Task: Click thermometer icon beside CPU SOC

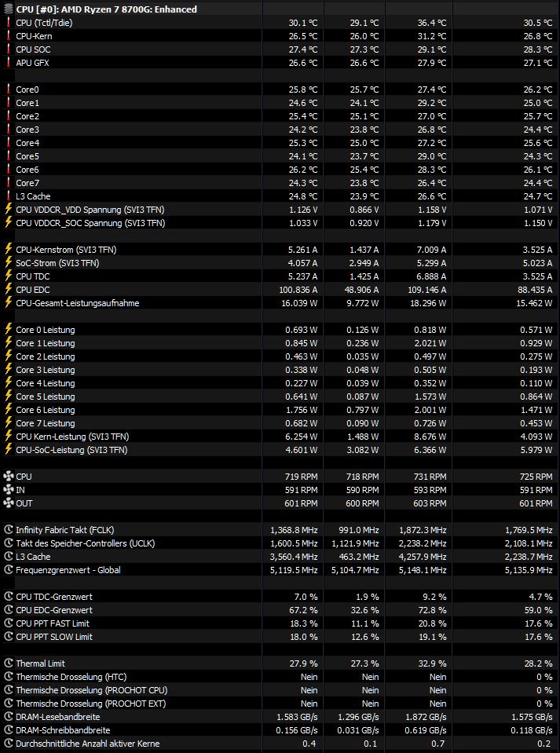Action: (8, 49)
